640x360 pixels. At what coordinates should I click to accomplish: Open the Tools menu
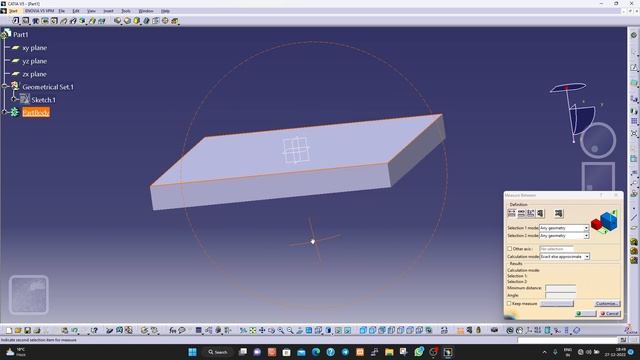[126, 11]
